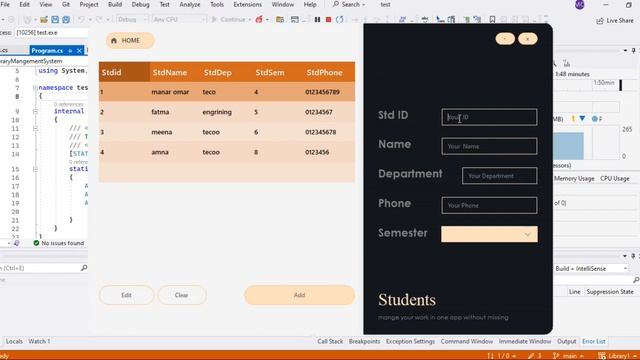640x360 pixels.
Task: Open the File menu
Action: (5, 4)
